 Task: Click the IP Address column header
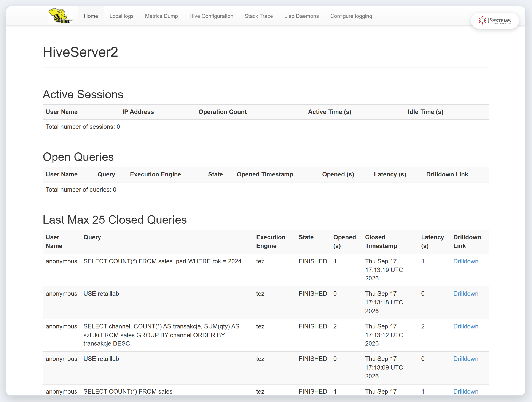click(138, 112)
